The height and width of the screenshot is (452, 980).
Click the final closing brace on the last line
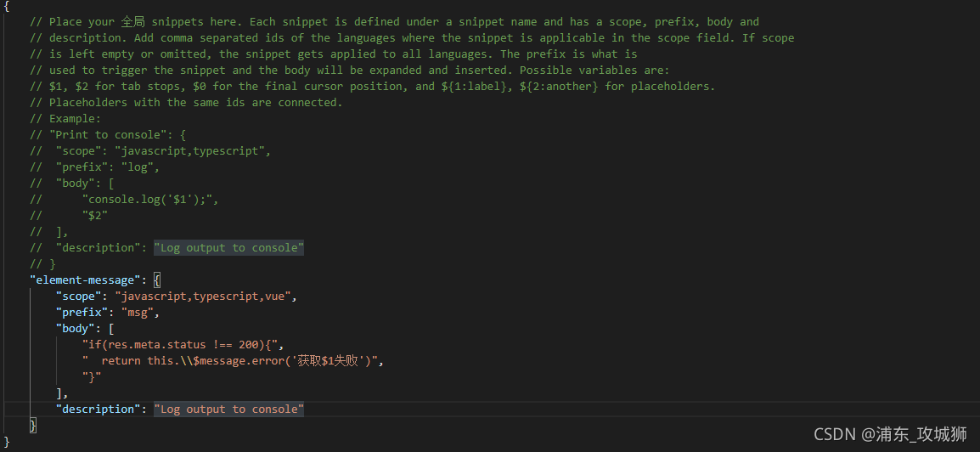[x=7, y=441]
